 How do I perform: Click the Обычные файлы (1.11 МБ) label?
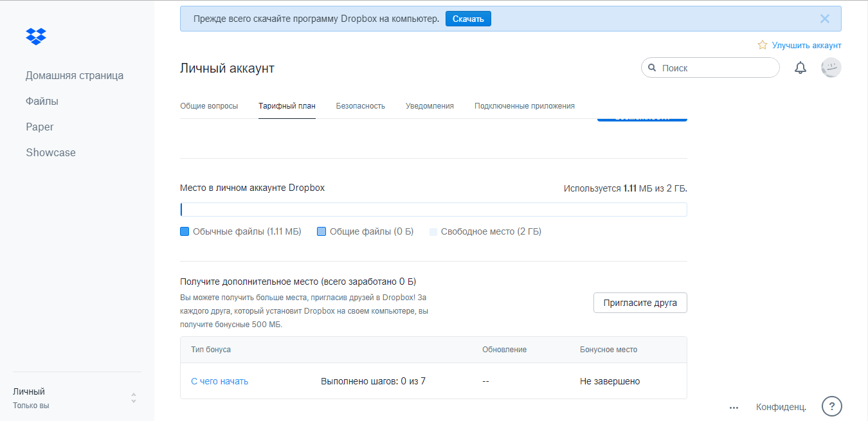tap(247, 231)
